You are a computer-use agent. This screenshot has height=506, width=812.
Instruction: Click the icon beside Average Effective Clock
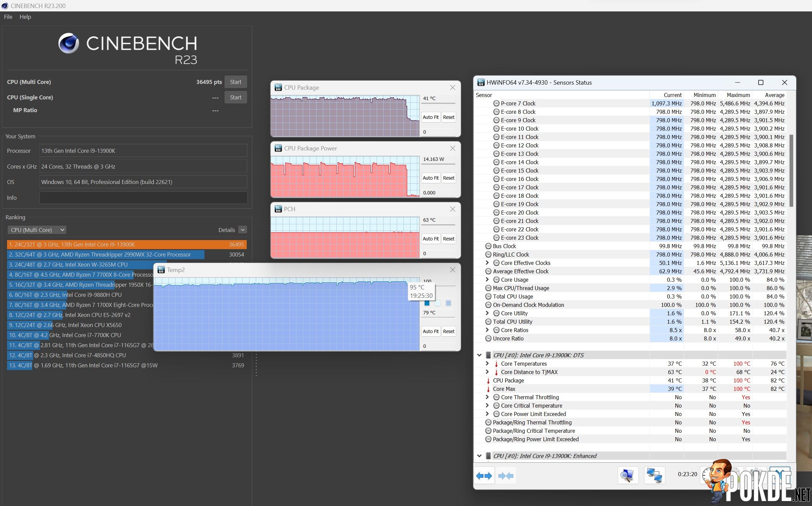click(x=488, y=271)
